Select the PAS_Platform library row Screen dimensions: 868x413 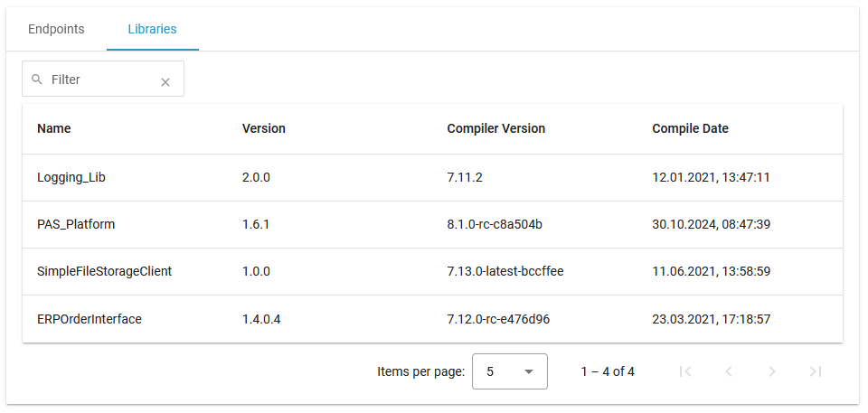point(76,224)
